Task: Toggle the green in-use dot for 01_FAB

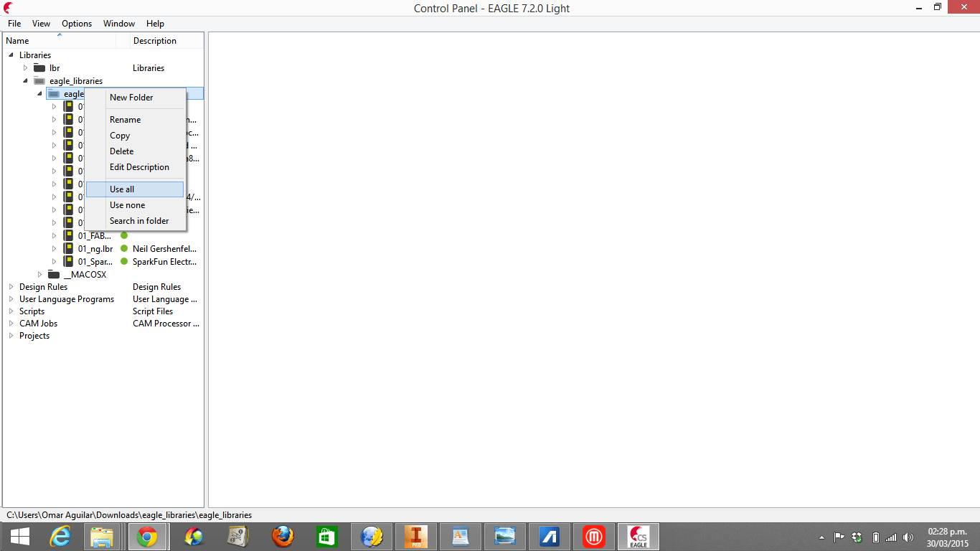Action: point(124,235)
